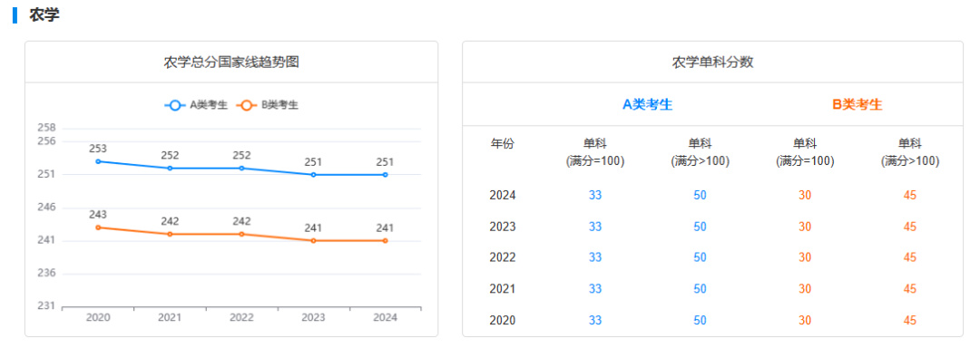Click the 农学单科分数 table title
The width and height of the screenshot is (980, 348).
(712, 63)
